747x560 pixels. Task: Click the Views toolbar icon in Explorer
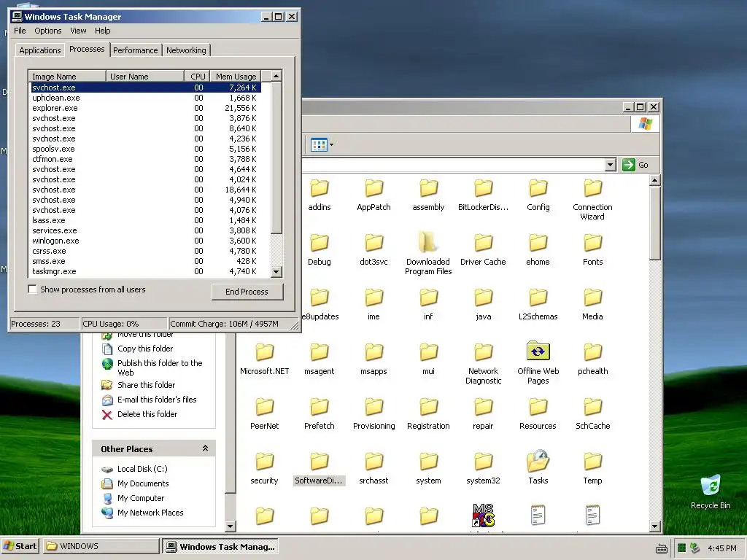(x=319, y=145)
